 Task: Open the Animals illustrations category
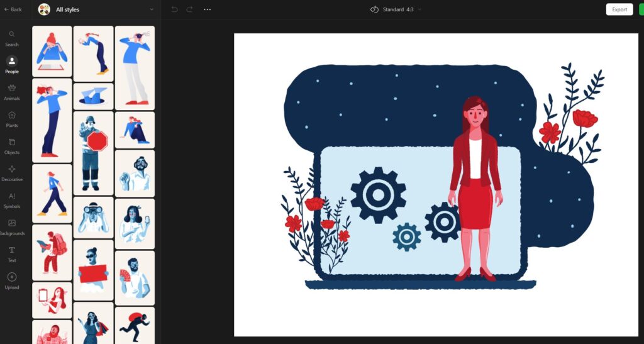(12, 91)
